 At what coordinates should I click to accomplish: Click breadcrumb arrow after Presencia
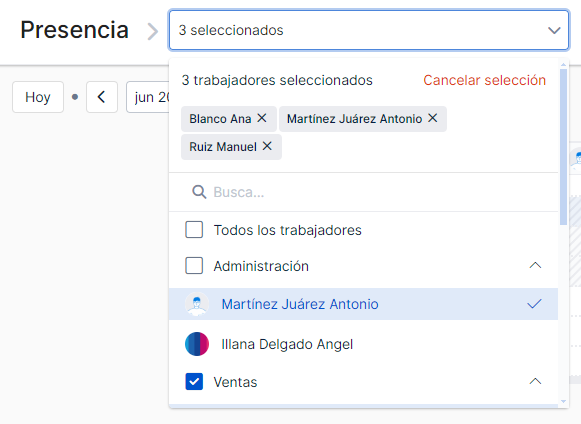[x=152, y=31]
